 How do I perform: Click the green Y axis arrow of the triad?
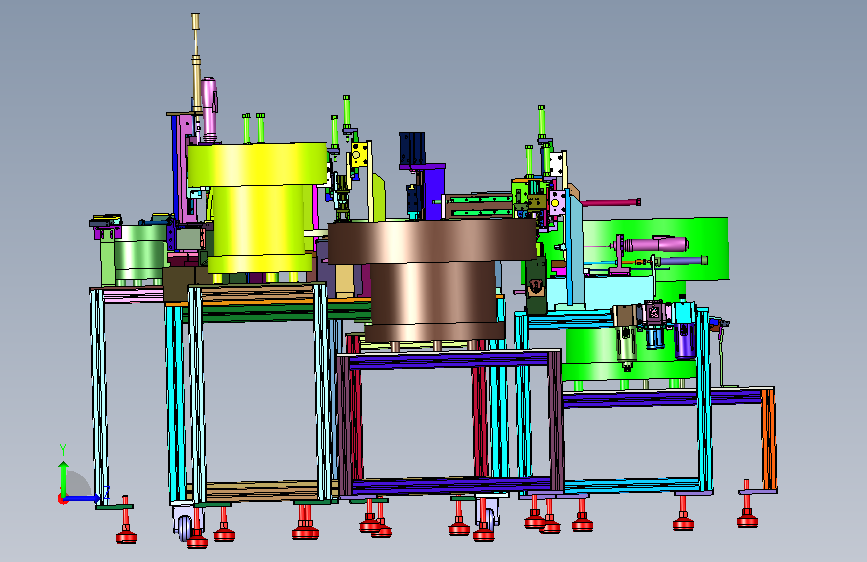[64, 479]
